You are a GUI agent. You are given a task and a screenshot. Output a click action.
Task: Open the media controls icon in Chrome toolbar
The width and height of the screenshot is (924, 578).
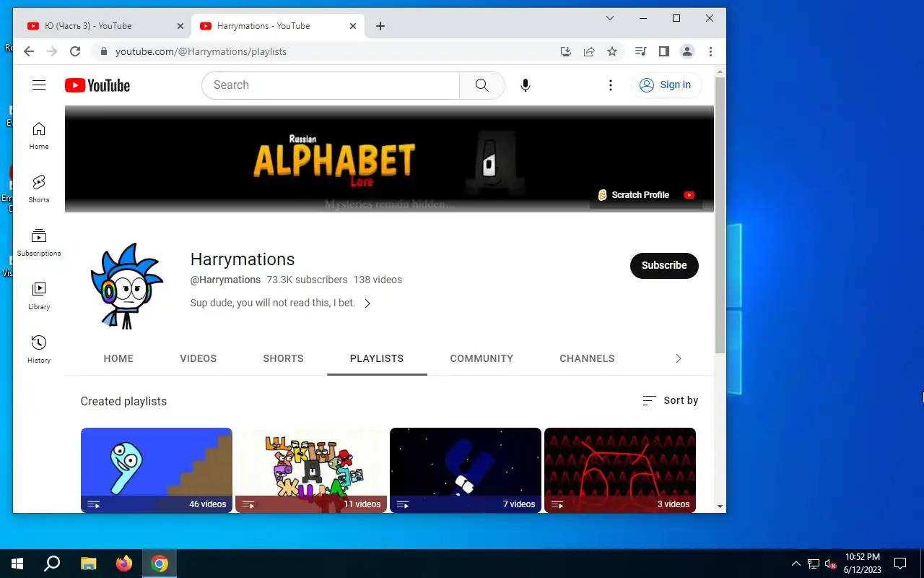[x=640, y=51]
